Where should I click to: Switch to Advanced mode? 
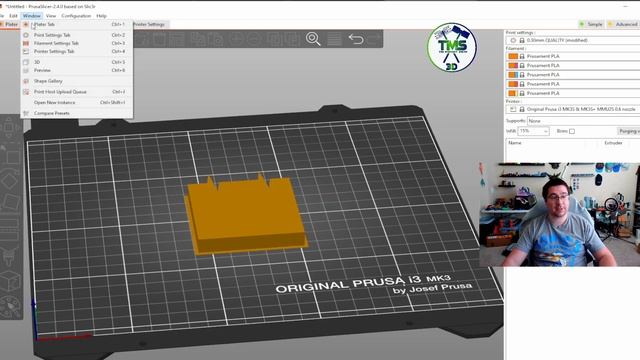click(x=623, y=24)
